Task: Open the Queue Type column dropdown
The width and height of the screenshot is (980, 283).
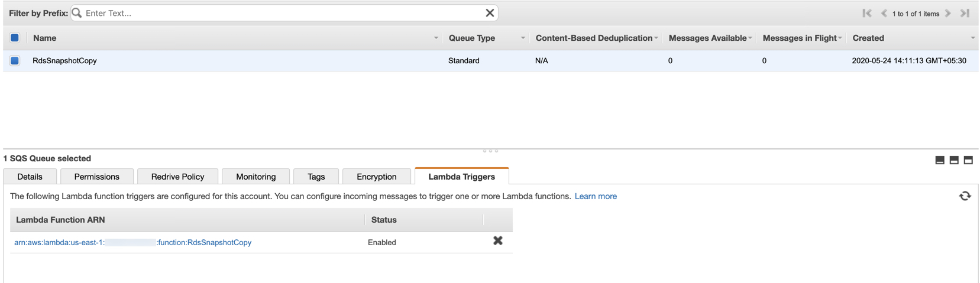Action: [x=523, y=38]
